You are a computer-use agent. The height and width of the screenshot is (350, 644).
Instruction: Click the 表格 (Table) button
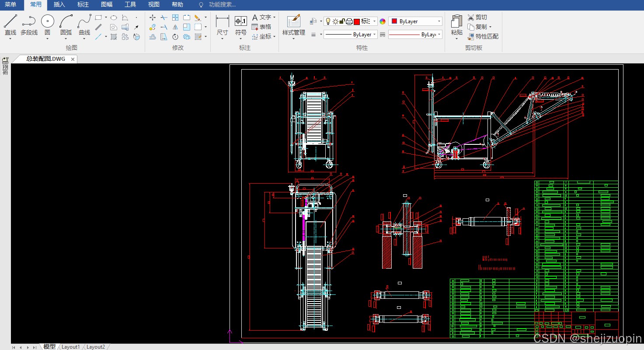click(x=261, y=27)
